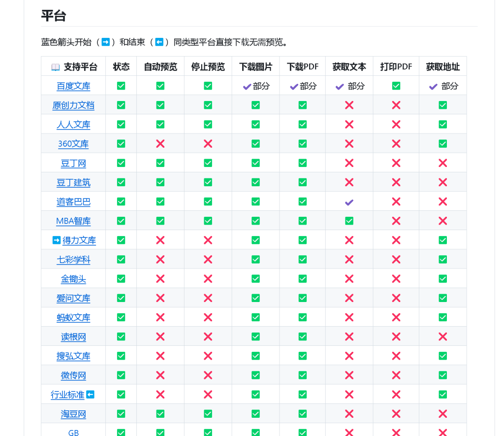Go to the 道客巴巴 link

click(x=73, y=202)
